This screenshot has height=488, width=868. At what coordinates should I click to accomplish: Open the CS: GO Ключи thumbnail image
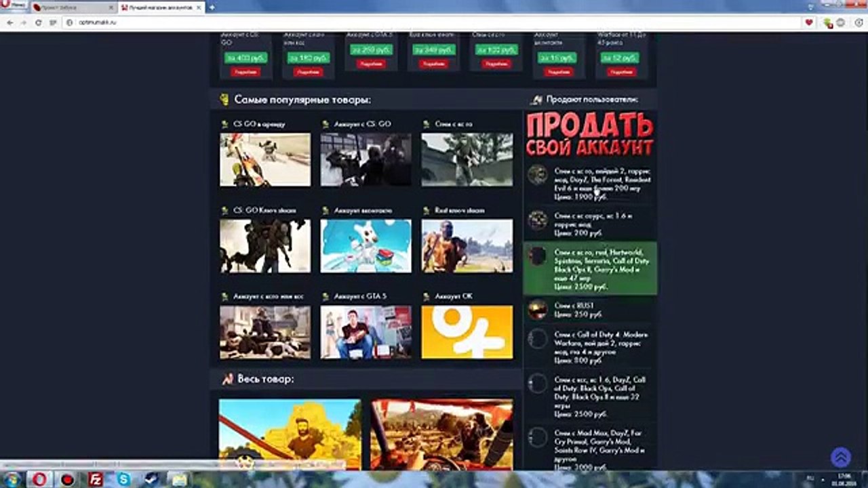tap(265, 245)
